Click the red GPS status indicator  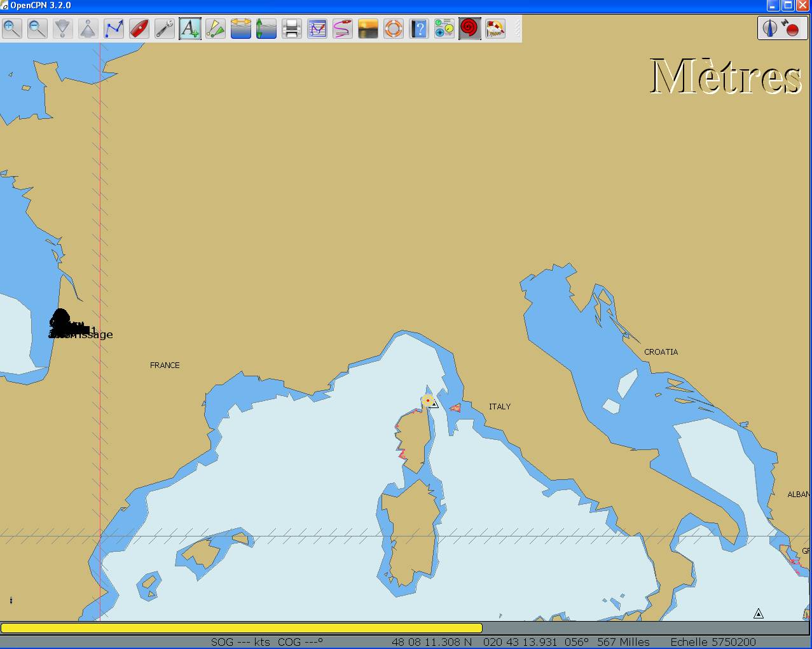coord(792,29)
